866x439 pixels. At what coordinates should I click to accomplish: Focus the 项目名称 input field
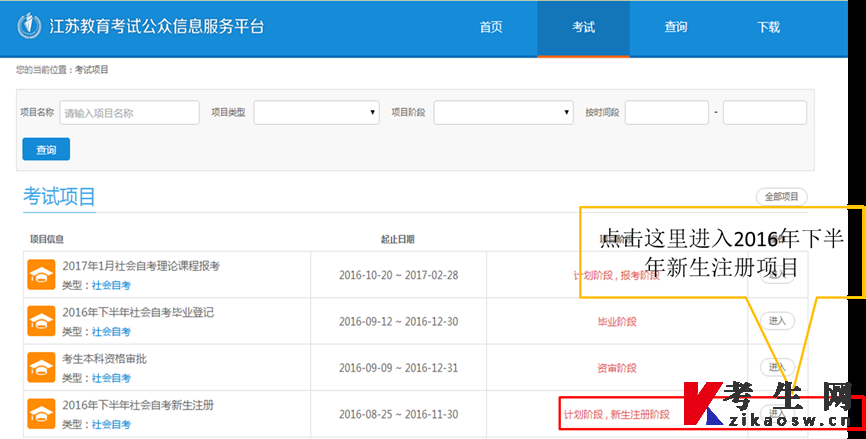tap(129, 113)
